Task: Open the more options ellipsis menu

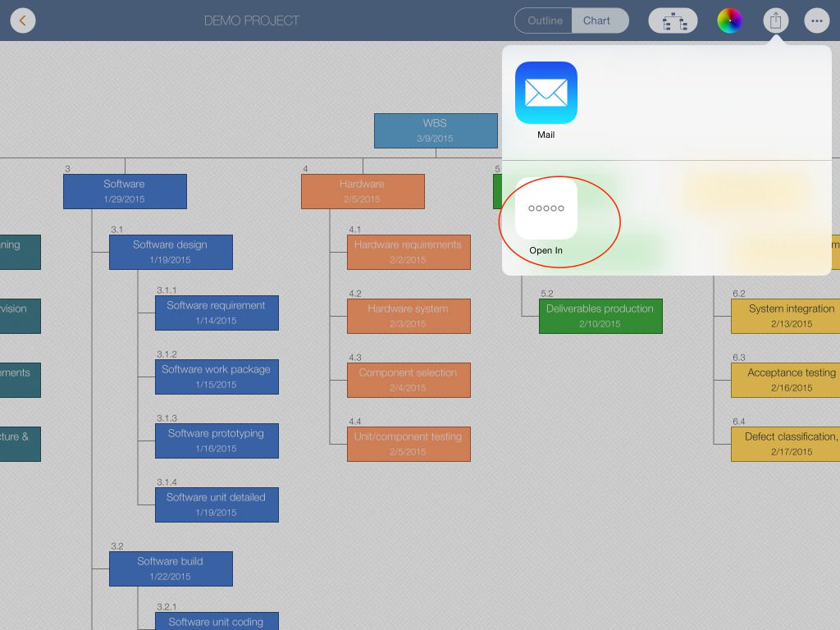Action: coord(816,21)
